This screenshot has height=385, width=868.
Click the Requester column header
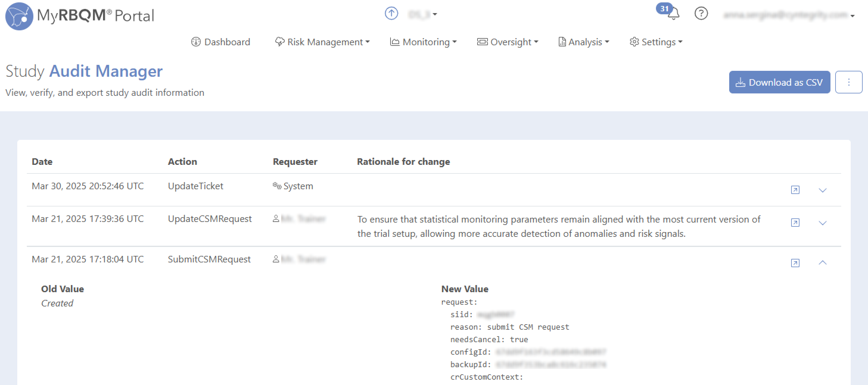[x=295, y=162]
